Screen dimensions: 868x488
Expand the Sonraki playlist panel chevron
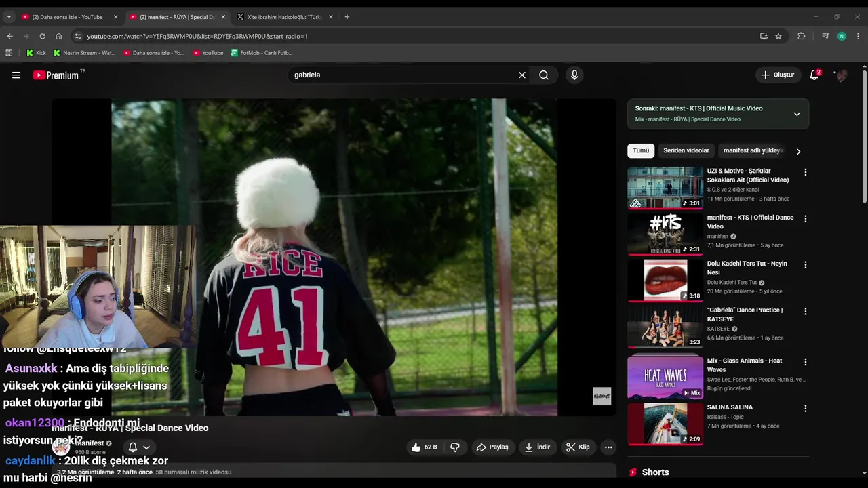[x=797, y=114]
